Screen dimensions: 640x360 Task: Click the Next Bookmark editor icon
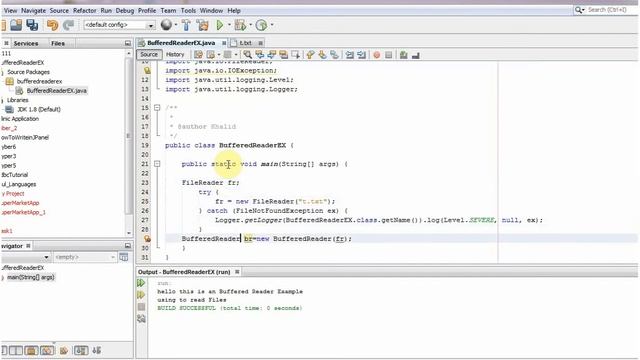pyautogui.click(x=322, y=55)
